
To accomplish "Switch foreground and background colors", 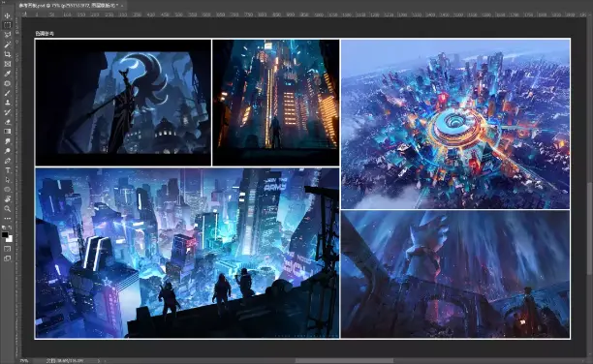I will click(11, 227).
